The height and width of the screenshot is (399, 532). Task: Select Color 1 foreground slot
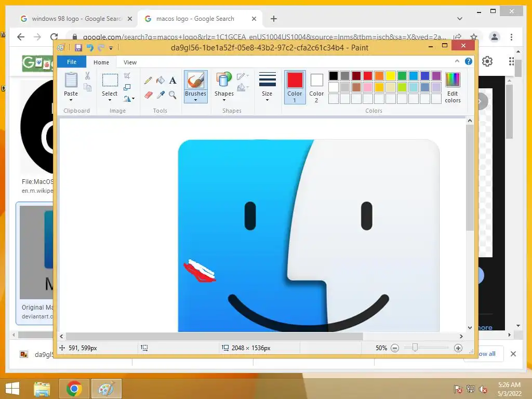click(295, 87)
